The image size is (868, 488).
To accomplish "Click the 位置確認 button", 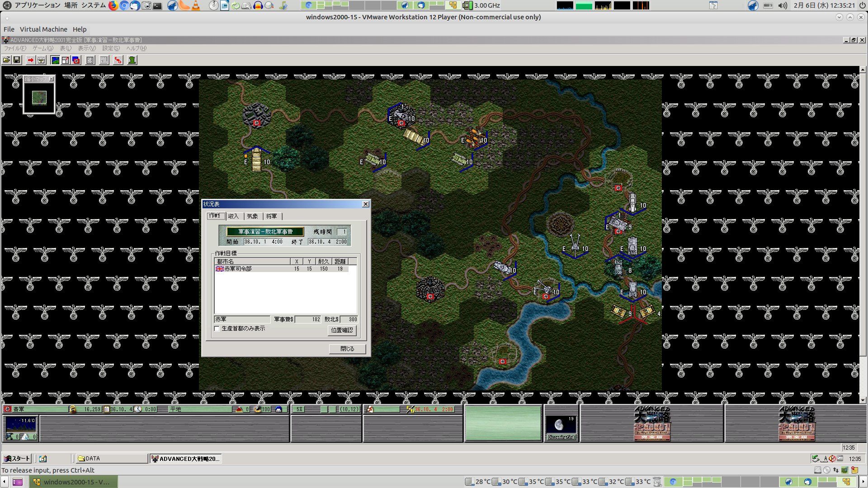I will (342, 330).
